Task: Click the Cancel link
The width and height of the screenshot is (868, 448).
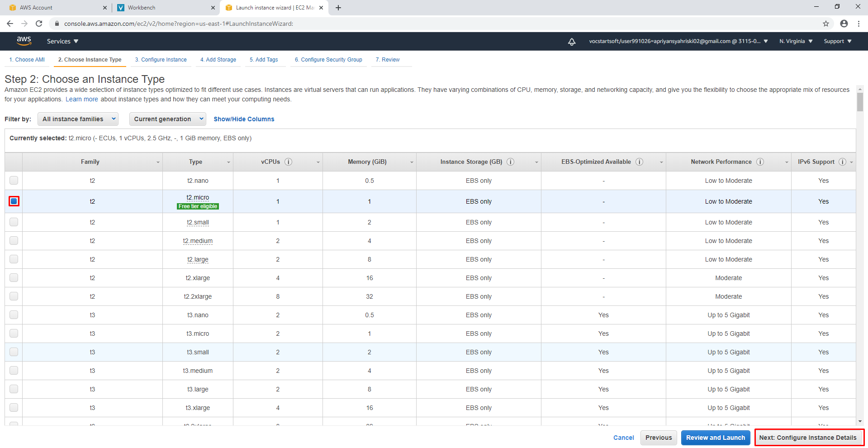Action: click(623, 438)
